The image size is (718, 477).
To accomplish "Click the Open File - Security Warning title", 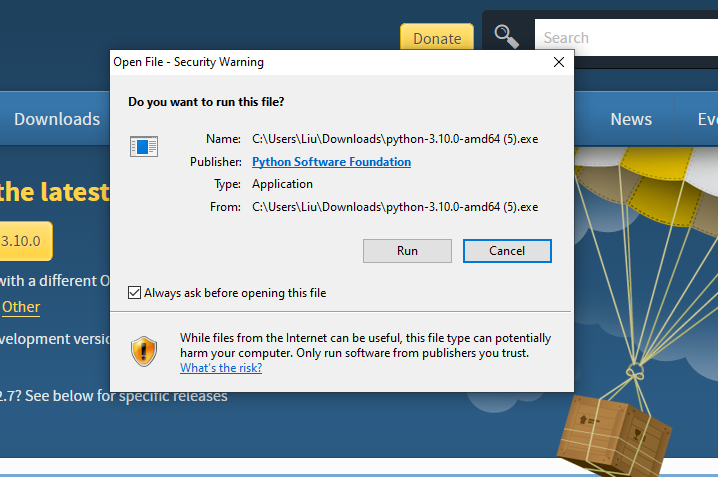I will tap(188, 62).
